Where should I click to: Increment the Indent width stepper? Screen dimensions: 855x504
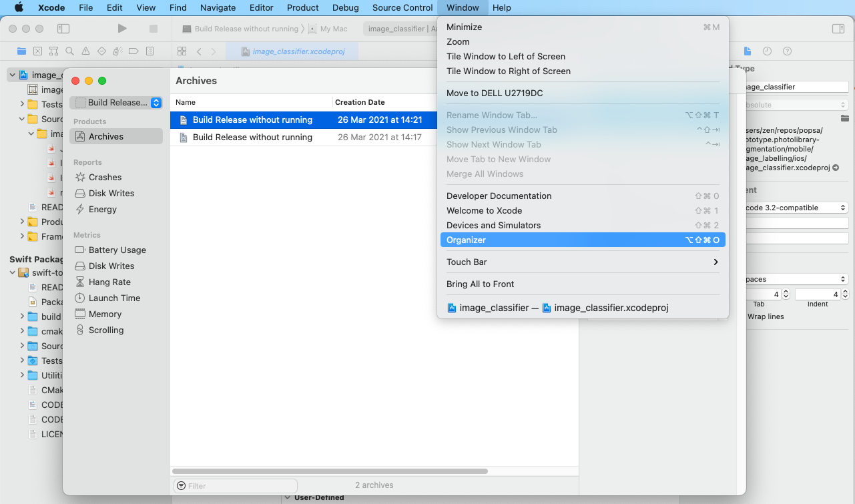845,292
